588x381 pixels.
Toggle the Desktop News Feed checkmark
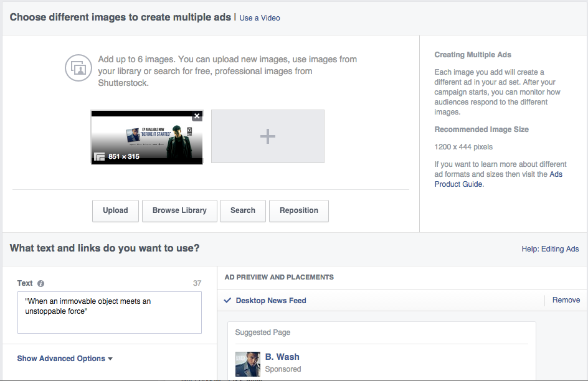click(228, 301)
